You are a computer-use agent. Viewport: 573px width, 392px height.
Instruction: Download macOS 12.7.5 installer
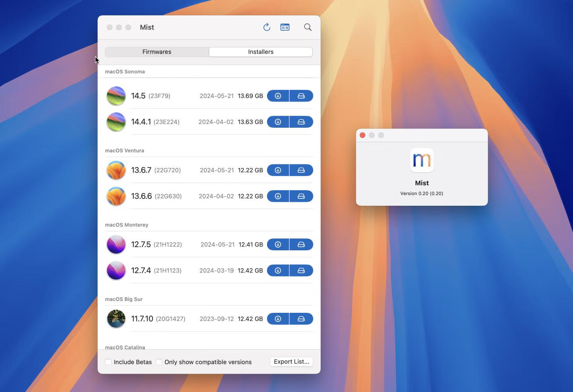click(x=278, y=244)
